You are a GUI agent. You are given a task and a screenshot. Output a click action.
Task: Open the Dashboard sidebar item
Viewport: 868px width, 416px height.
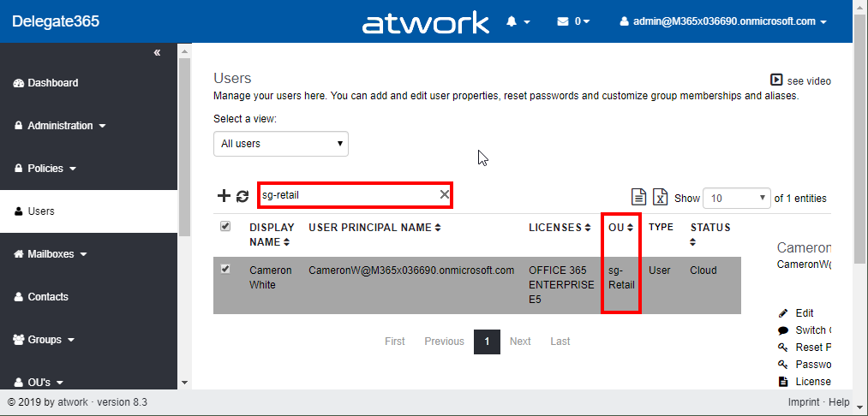point(52,83)
